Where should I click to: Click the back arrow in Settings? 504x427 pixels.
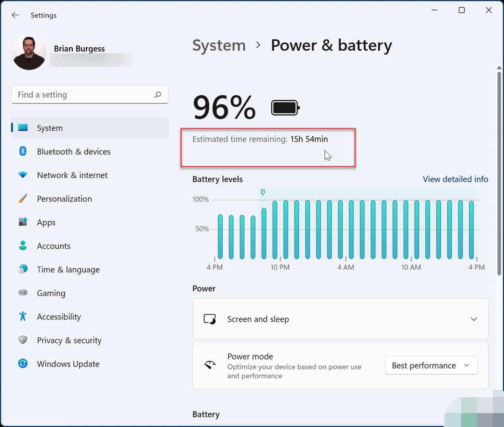coord(15,15)
